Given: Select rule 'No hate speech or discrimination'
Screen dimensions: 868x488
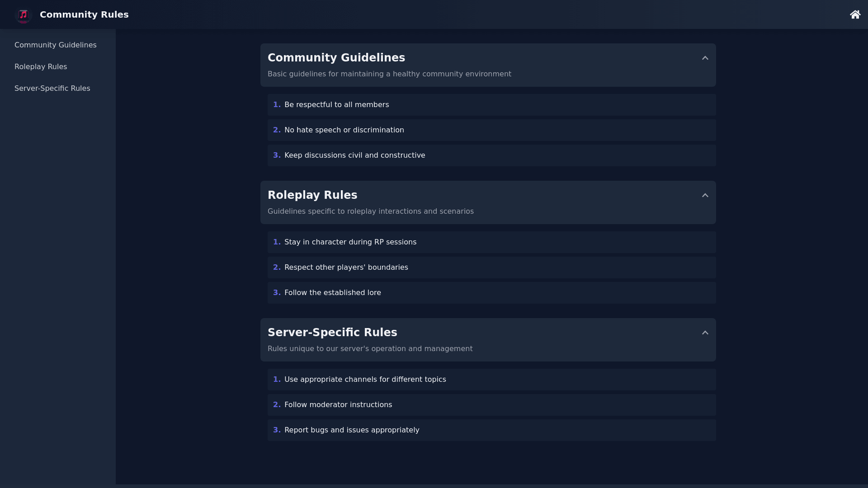Looking at the screenshot, I should coord(344,130).
